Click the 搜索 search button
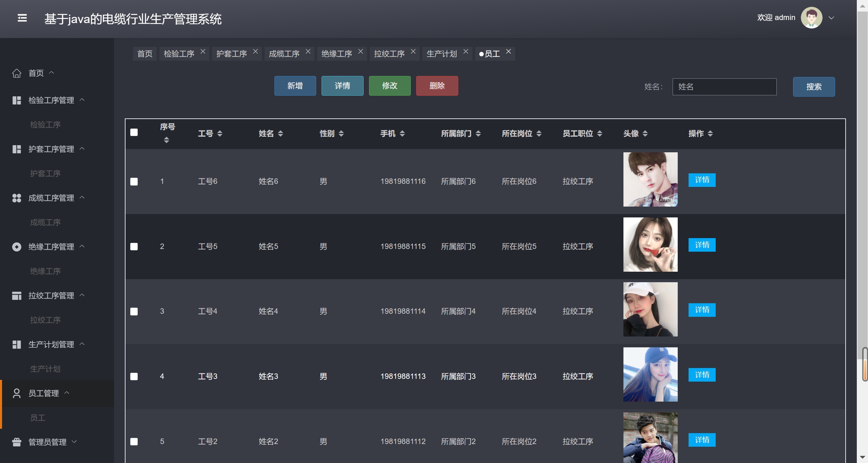 coord(814,87)
